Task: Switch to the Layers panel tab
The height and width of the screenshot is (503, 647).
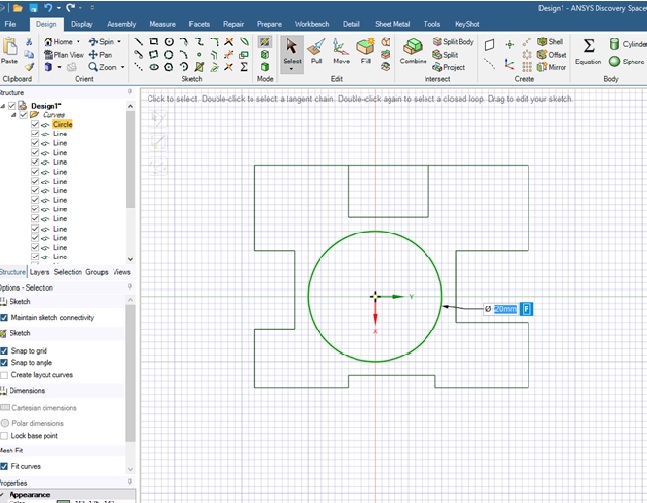Action: click(39, 272)
